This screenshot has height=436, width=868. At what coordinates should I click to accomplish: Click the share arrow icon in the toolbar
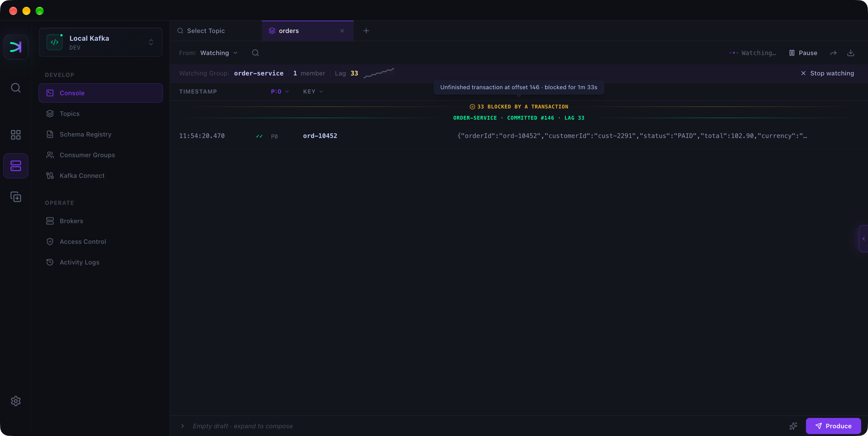coord(833,53)
